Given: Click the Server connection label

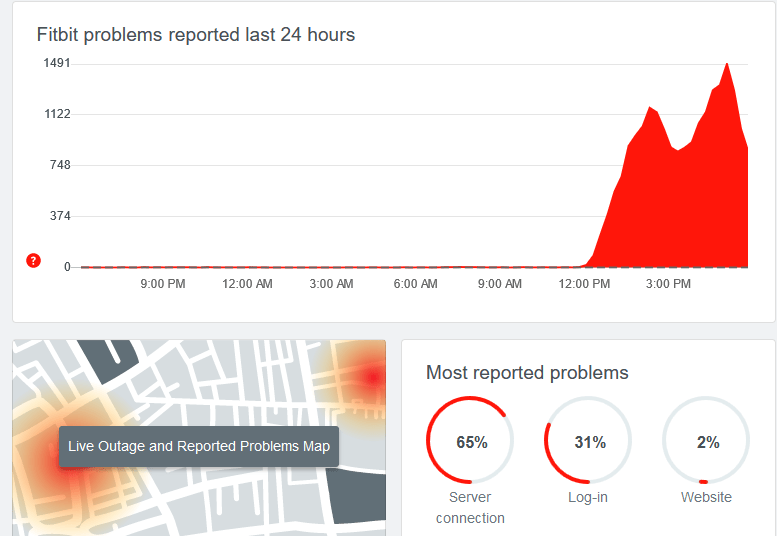Looking at the screenshot, I should [x=470, y=508].
